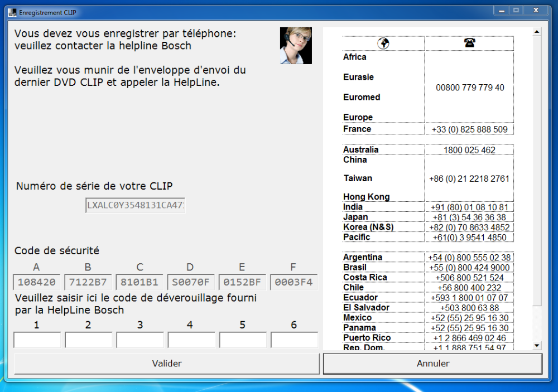Minimize the Enregistrement CLIP window

[x=501, y=10]
